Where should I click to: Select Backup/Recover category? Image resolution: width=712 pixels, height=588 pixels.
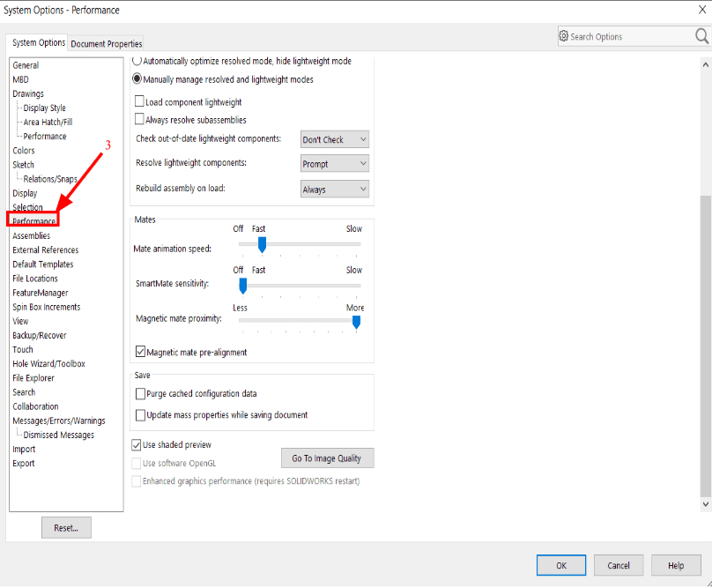[x=40, y=335]
